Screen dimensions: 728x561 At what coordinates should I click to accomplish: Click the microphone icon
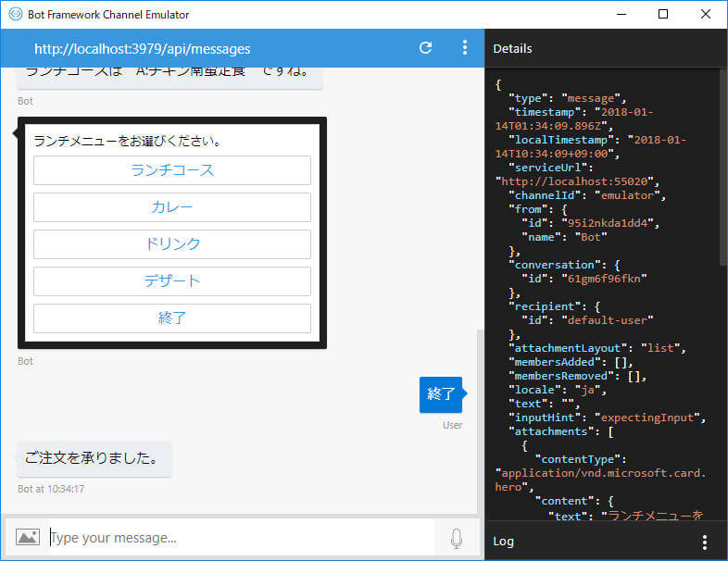457,538
